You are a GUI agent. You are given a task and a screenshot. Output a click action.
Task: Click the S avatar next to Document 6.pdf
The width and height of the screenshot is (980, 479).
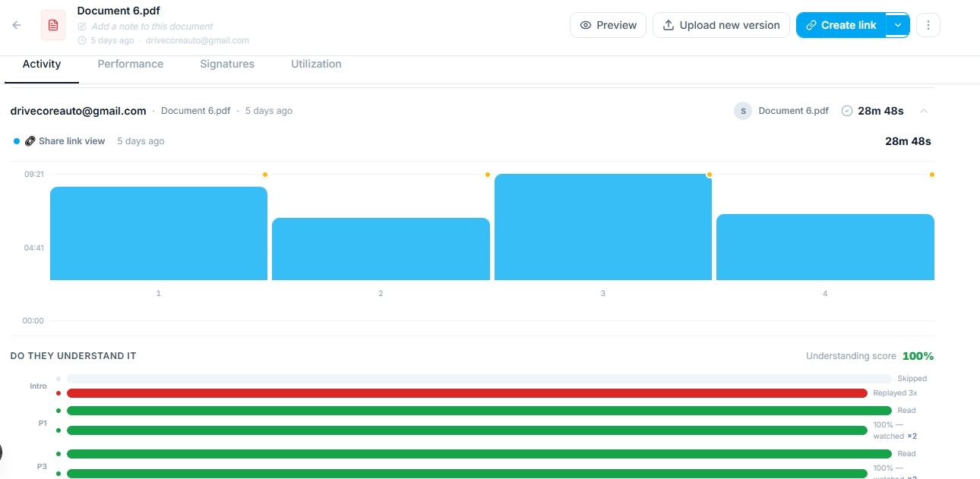click(x=742, y=111)
